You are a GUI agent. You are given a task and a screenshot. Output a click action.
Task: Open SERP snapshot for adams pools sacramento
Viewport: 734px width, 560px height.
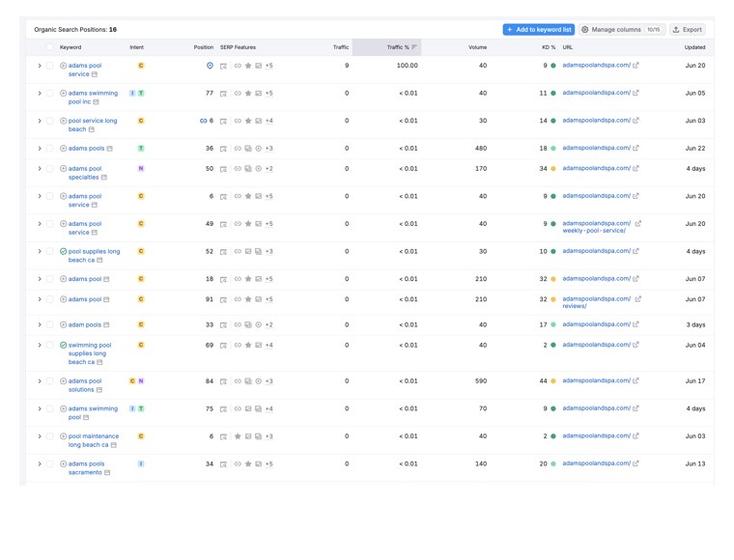[x=224, y=464]
